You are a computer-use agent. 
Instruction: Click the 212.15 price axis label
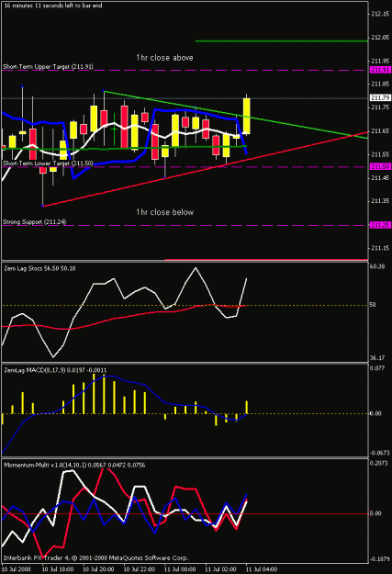[x=380, y=14]
